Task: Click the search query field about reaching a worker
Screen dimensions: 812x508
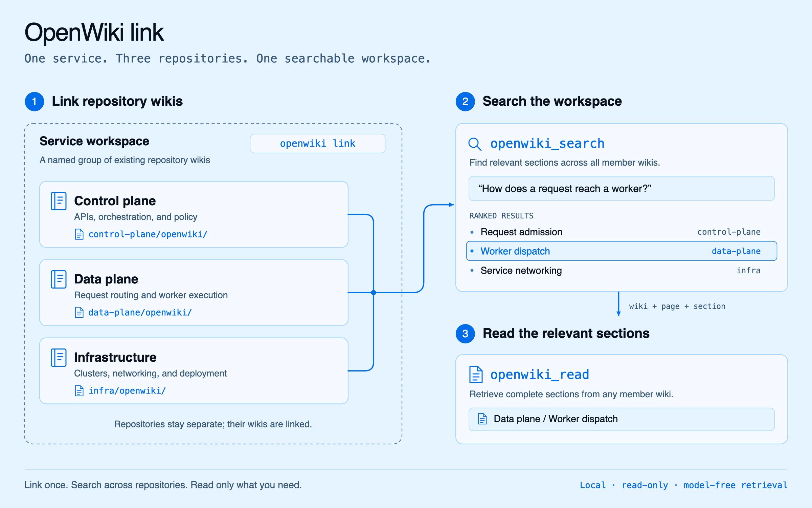Action: [x=622, y=189]
